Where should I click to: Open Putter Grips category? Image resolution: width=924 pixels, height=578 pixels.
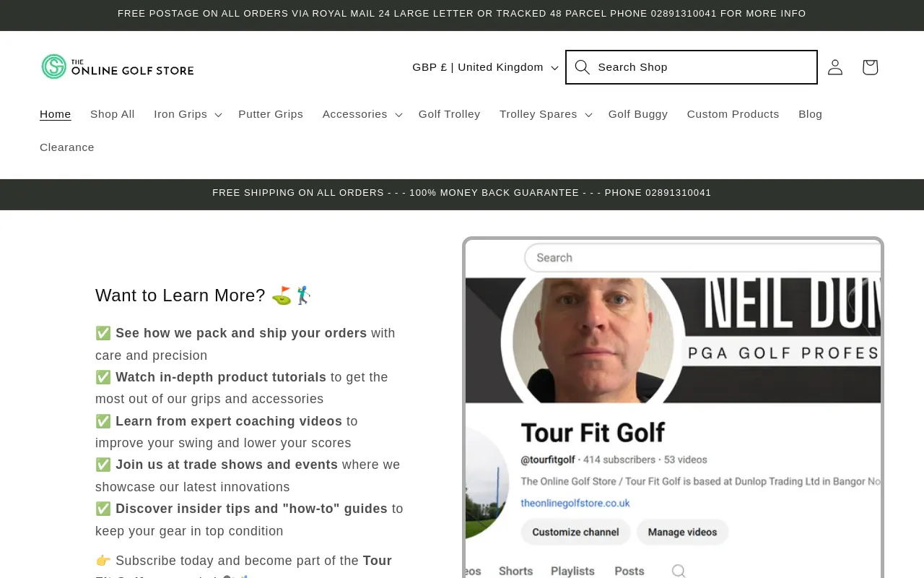click(271, 114)
